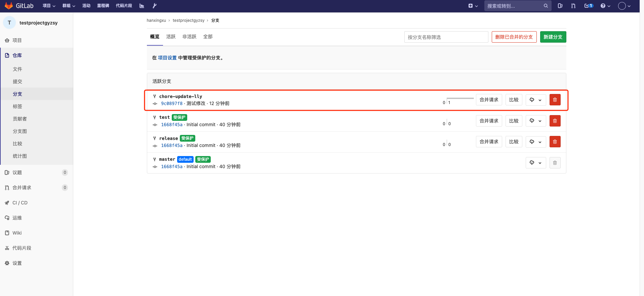Click divergence bar of chore-update-lly branch
Screen dimensions: 644x296
(460, 98)
